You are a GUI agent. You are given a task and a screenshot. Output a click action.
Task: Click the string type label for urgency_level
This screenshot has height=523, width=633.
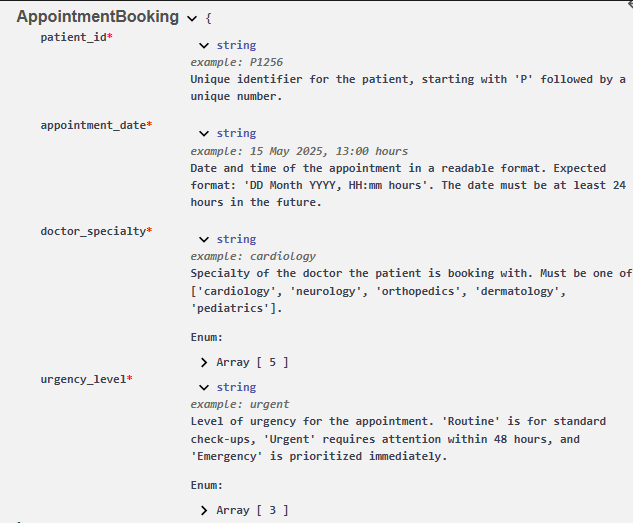[236, 387]
